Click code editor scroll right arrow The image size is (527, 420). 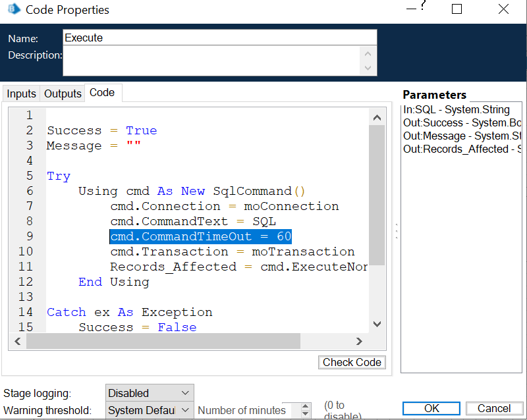(359, 342)
